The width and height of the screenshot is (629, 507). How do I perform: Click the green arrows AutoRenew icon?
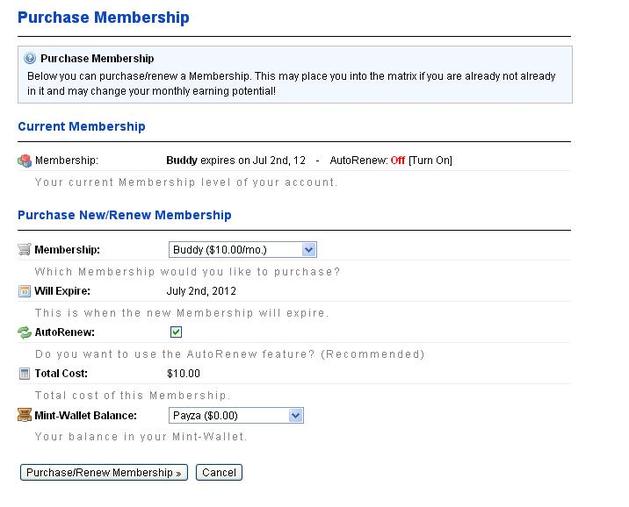pos(24,333)
